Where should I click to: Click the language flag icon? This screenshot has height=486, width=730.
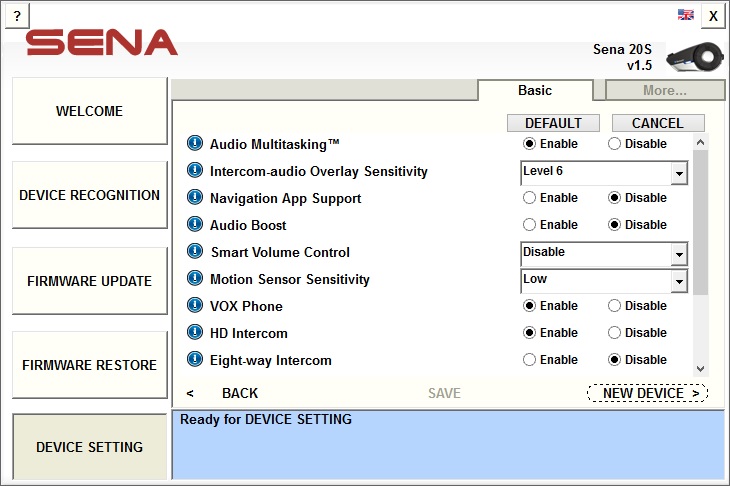[x=685, y=15]
